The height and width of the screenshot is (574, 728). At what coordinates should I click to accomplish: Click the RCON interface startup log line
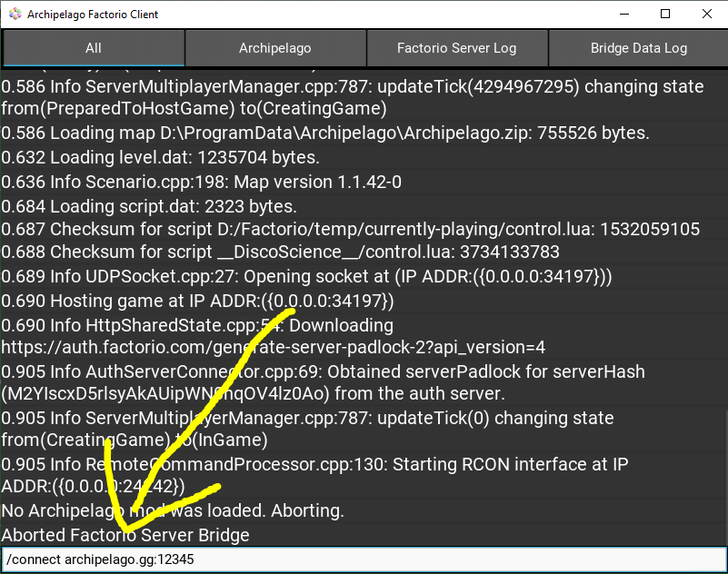[x=318, y=464]
